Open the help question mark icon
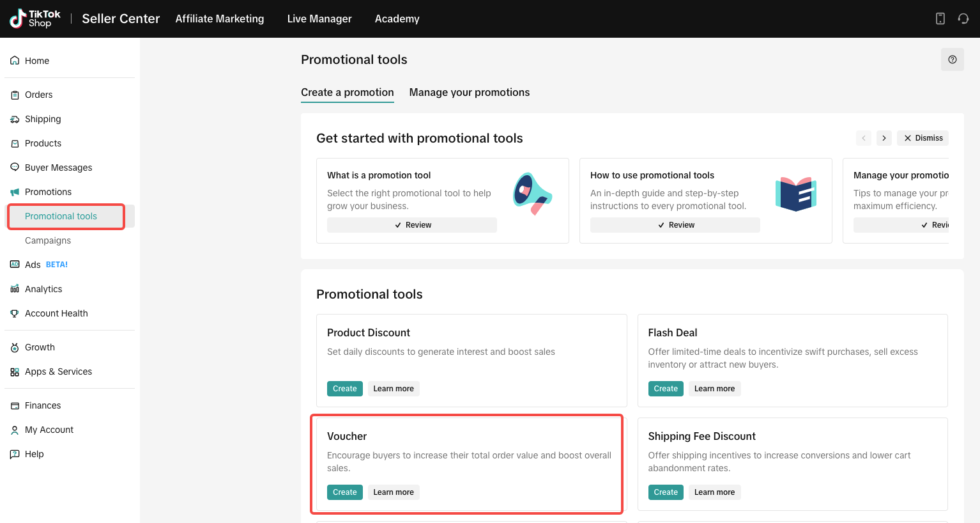The height and width of the screenshot is (523, 980). (952, 59)
